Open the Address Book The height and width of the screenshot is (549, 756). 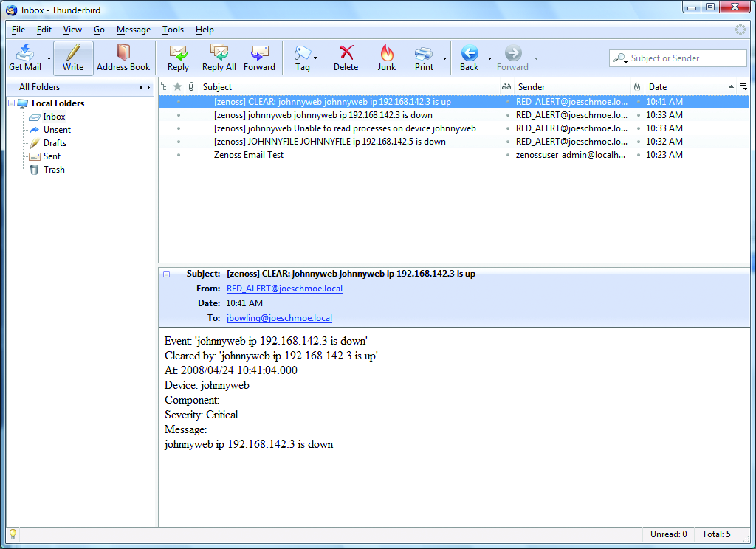123,58
